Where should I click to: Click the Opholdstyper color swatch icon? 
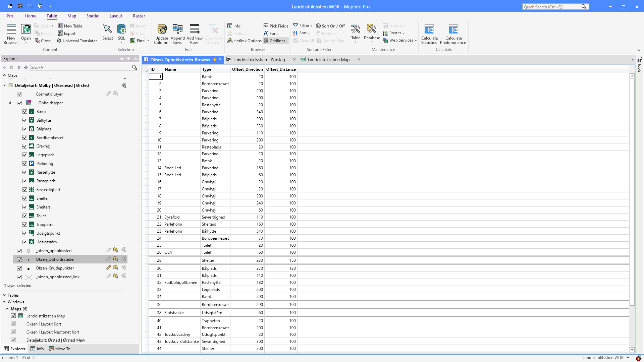click(x=29, y=103)
